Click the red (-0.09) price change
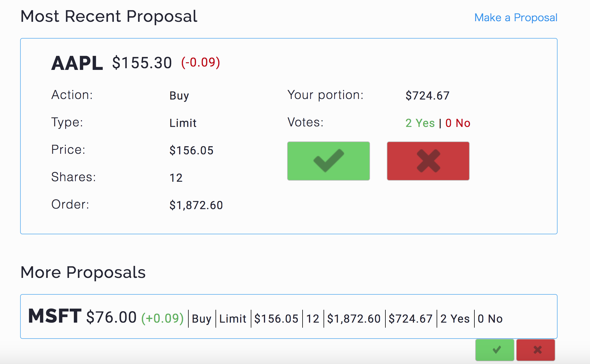 pyautogui.click(x=201, y=62)
